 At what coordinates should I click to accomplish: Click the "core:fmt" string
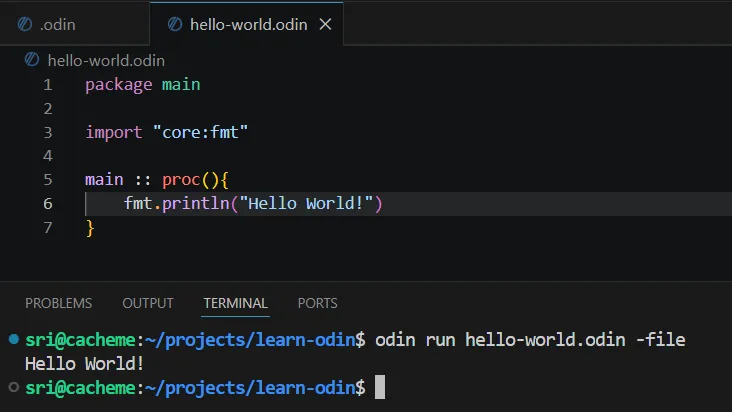(x=200, y=133)
